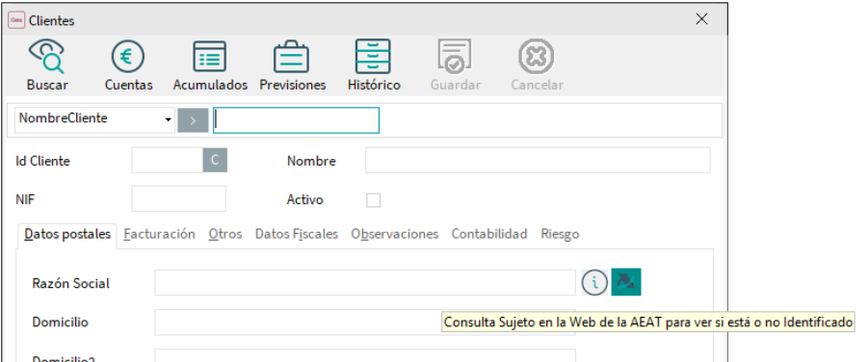Click the arrow button next to NombreCliente
The width and height of the screenshot is (868, 362).
coord(193,120)
